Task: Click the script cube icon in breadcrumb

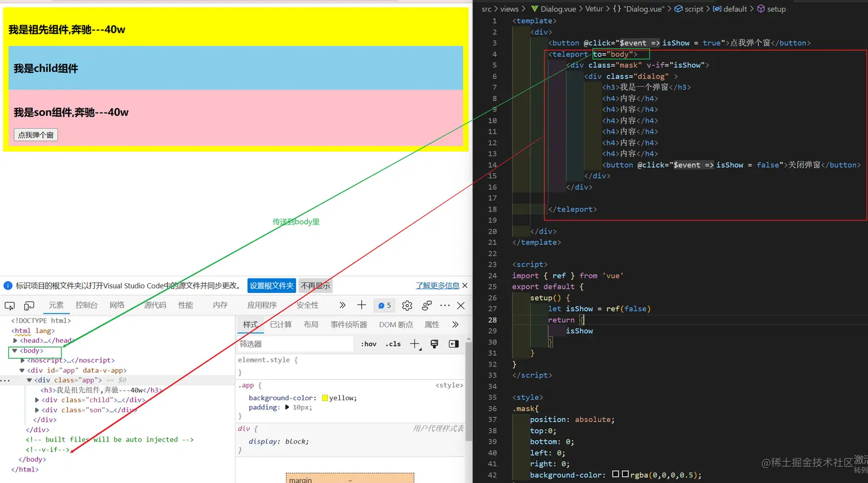Action: click(x=679, y=9)
